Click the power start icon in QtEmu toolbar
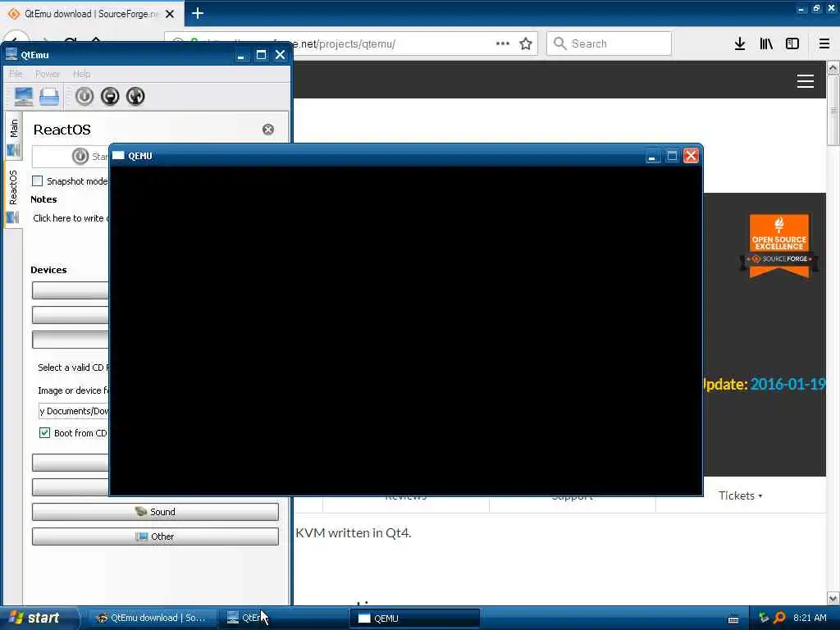The image size is (840, 630). (84, 97)
